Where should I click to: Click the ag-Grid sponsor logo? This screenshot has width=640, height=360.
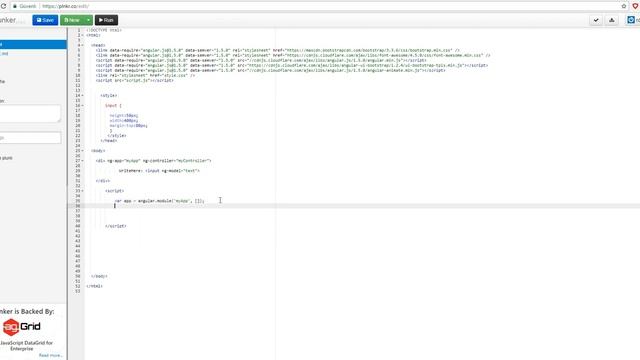21,327
